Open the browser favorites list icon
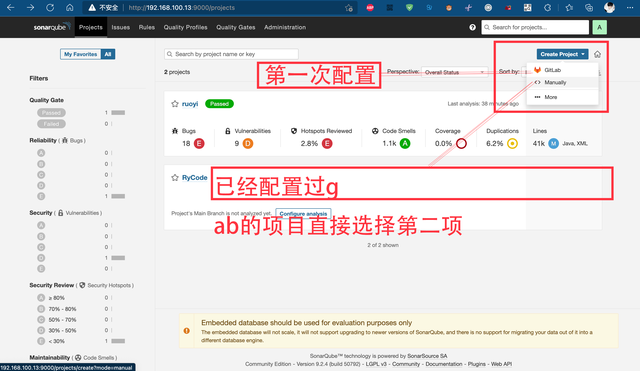This screenshot has width=640, height=371. click(x=569, y=7)
